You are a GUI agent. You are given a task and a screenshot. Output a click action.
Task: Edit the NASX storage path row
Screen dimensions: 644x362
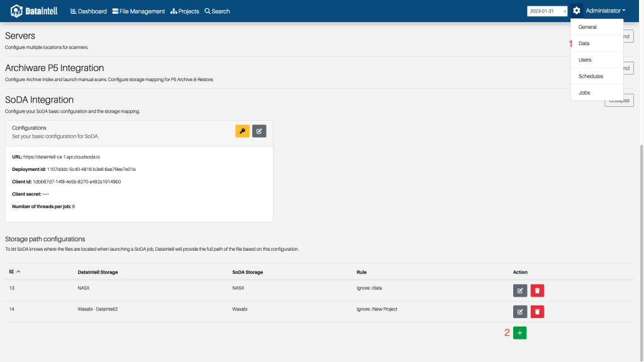tap(520, 290)
